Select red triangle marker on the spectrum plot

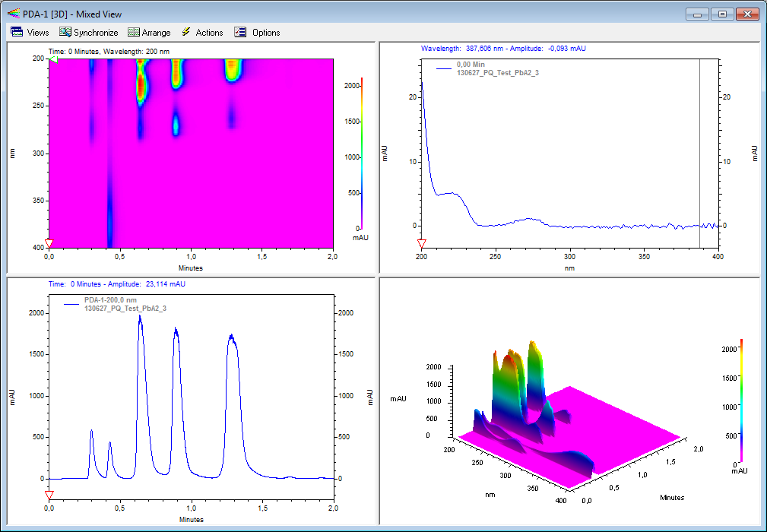click(422, 243)
